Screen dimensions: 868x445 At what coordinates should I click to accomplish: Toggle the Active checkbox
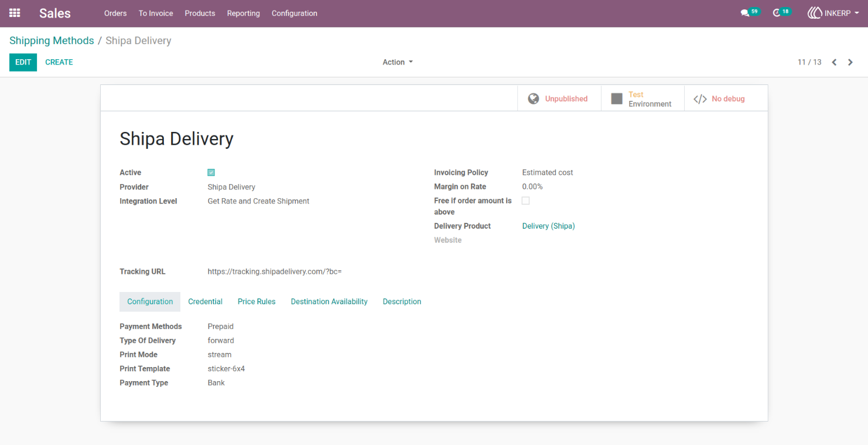tap(211, 172)
